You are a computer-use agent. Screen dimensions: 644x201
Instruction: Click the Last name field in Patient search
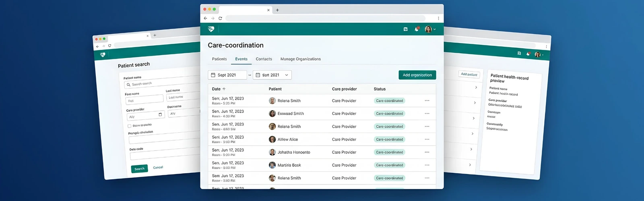tap(184, 96)
